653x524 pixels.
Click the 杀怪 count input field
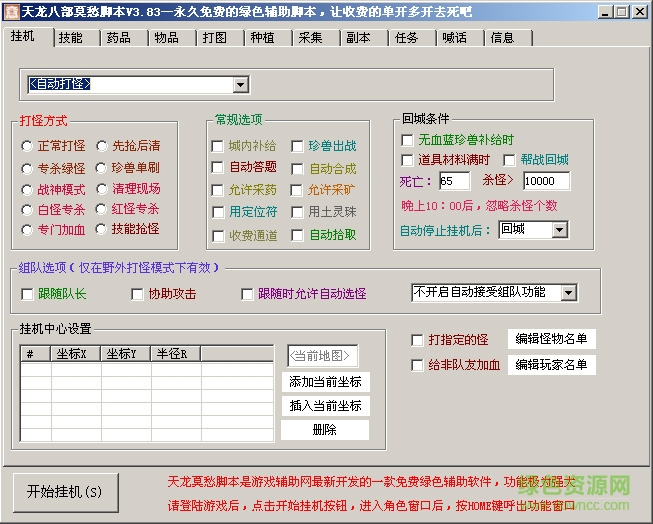point(545,181)
